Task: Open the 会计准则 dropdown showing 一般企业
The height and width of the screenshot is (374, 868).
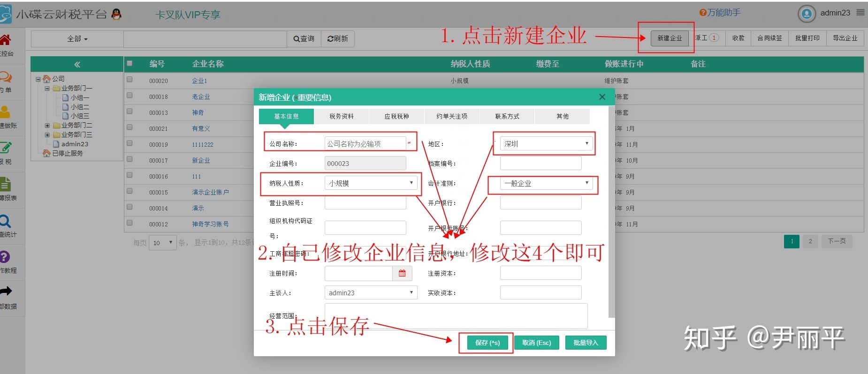Action: [547, 183]
